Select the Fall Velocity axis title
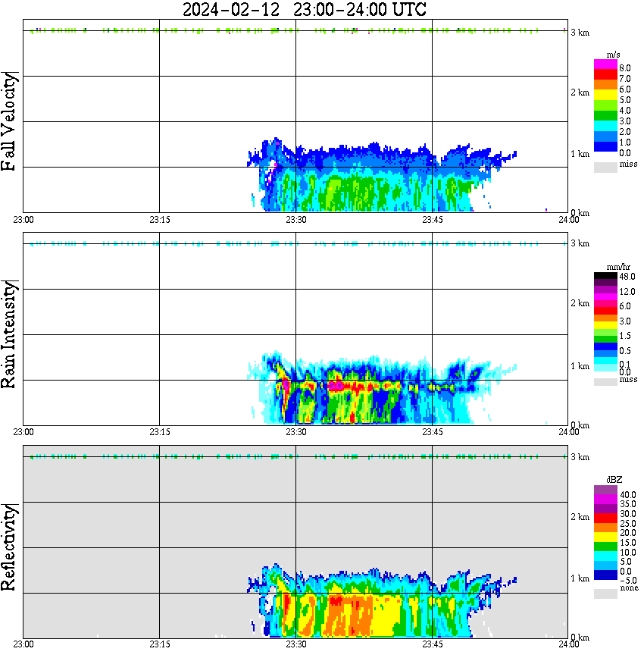This screenshot has width=644, height=658. click(x=8, y=121)
